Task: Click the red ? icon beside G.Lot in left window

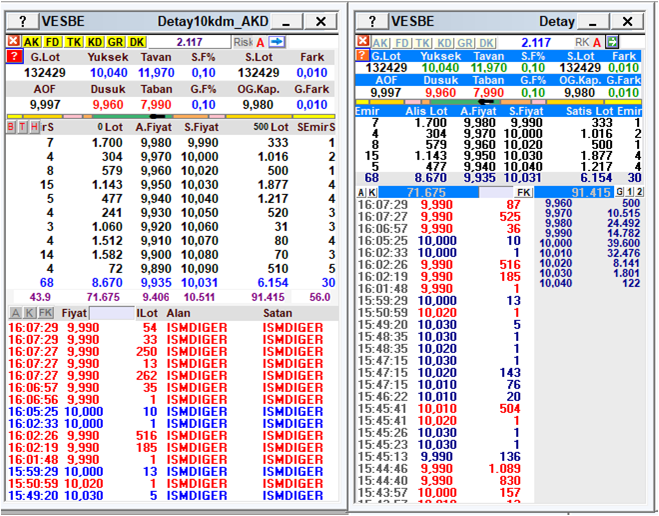Action: pos(14,56)
